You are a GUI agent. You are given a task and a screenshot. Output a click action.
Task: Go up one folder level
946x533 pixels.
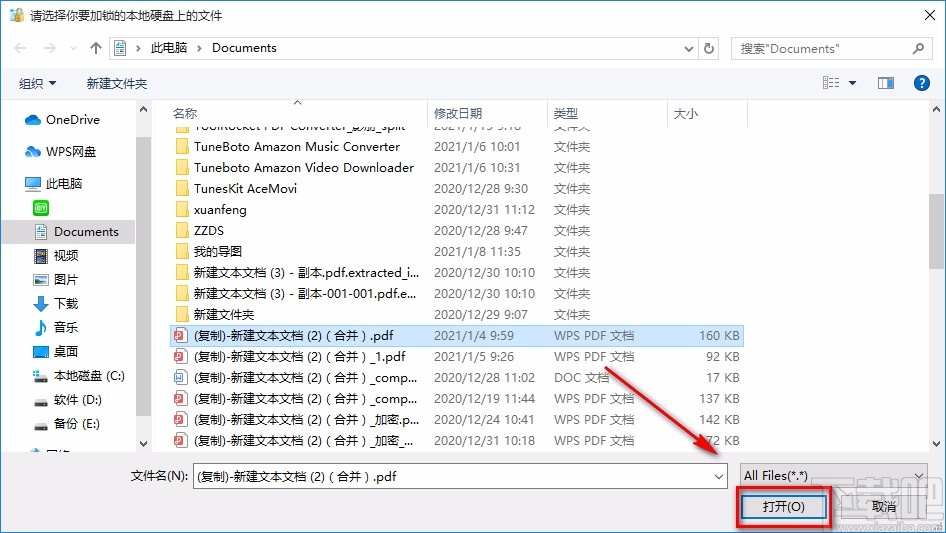(x=95, y=48)
